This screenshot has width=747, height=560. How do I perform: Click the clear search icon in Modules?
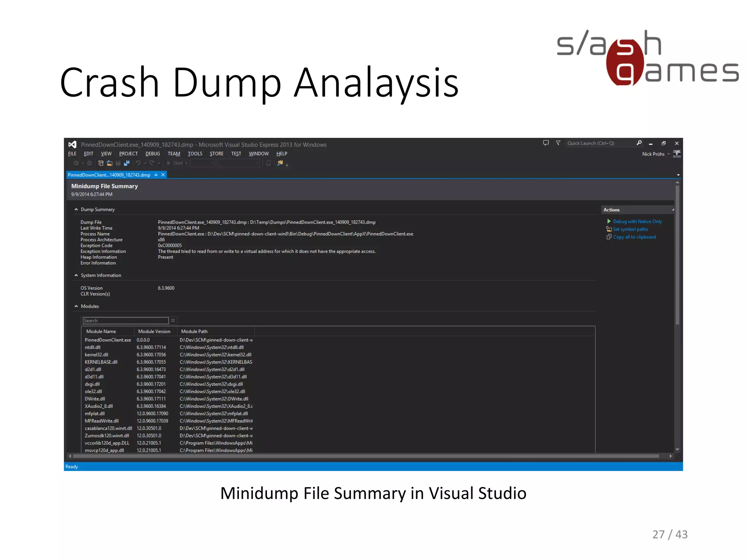tap(173, 320)
